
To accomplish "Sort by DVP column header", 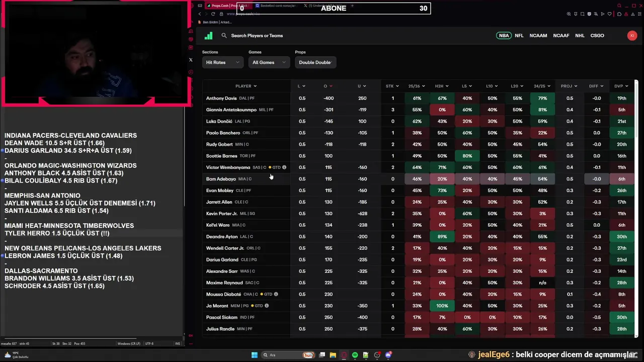I will 621,86.
